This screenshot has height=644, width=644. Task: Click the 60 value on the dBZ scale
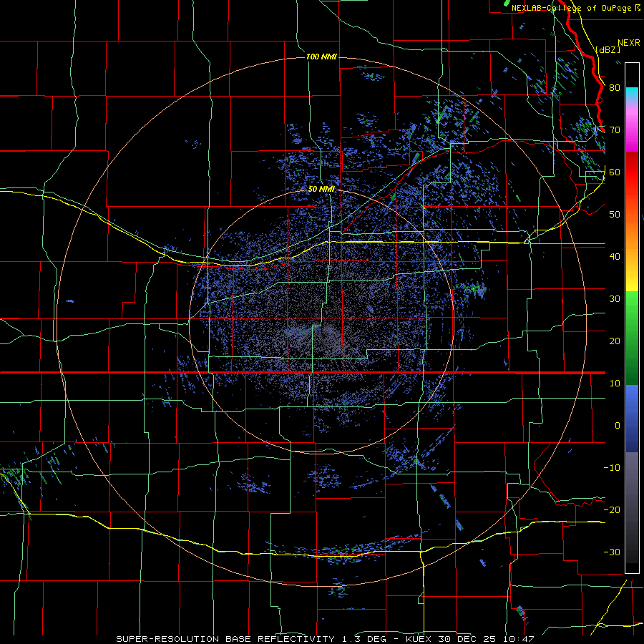pyautogui.click(x=615, y=172)
